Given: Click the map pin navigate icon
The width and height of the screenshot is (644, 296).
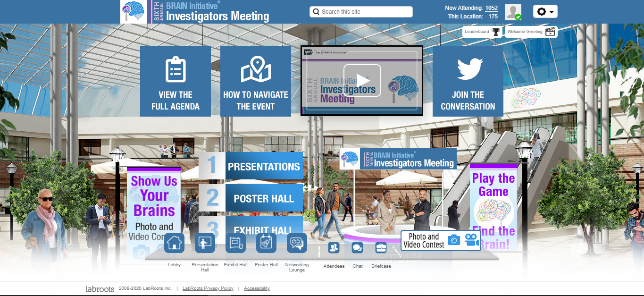Looking at the screenshot, I should click(x=256, y=69).
